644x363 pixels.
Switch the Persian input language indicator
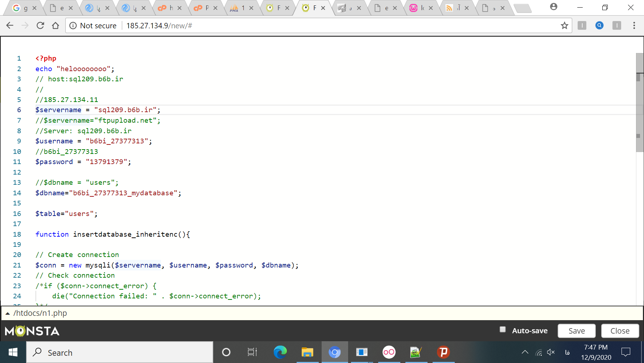567,352
